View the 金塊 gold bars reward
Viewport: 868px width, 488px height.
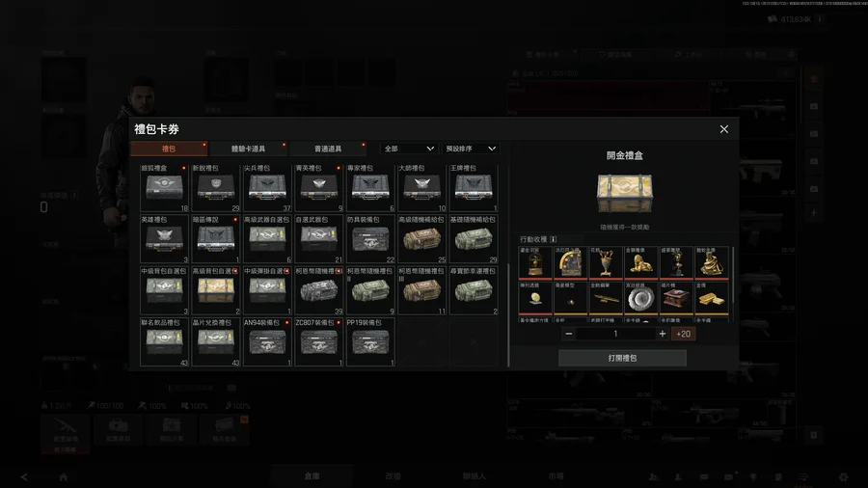[x=712, y=298]
